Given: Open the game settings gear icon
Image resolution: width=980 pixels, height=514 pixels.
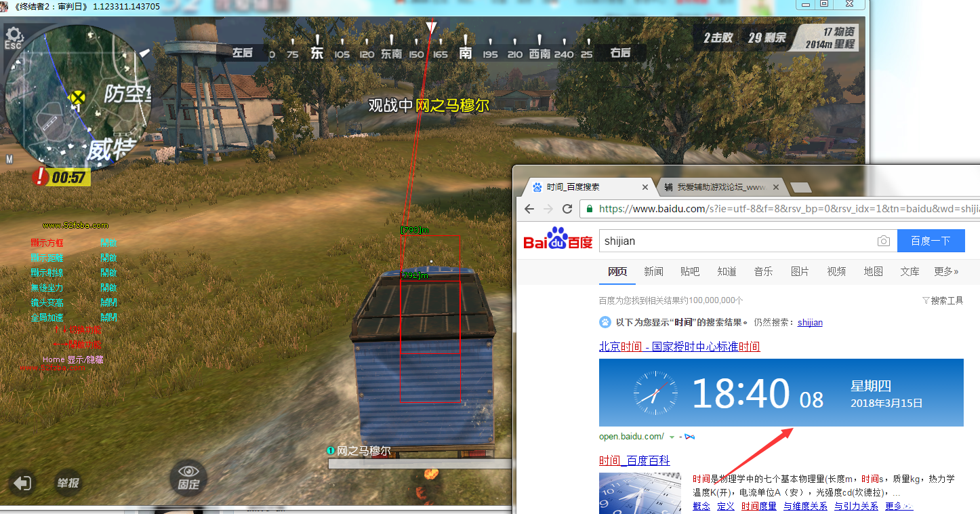Looking at the screenshot, I should coord(14,35).
